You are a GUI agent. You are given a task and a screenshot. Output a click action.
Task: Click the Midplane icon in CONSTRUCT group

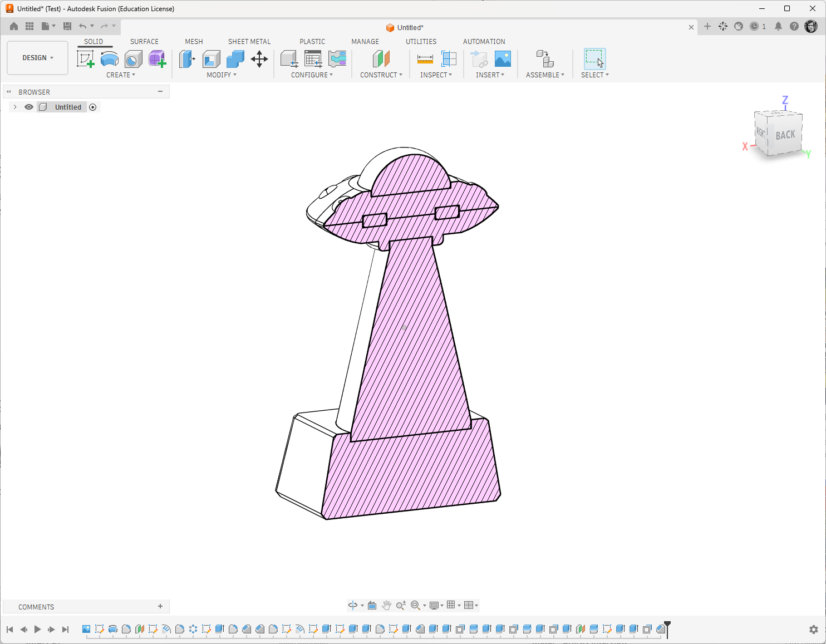[381, 58]
